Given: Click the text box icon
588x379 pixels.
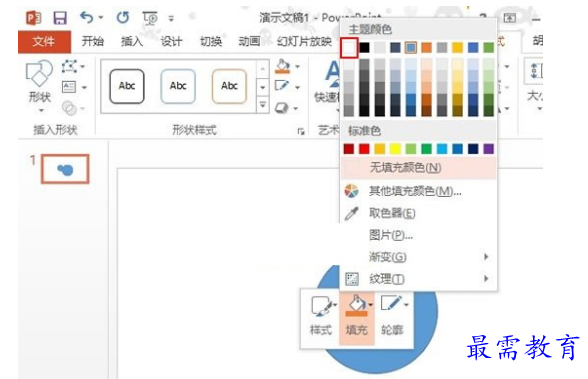Looking at the screenshot, I should [x=69, y=87].
